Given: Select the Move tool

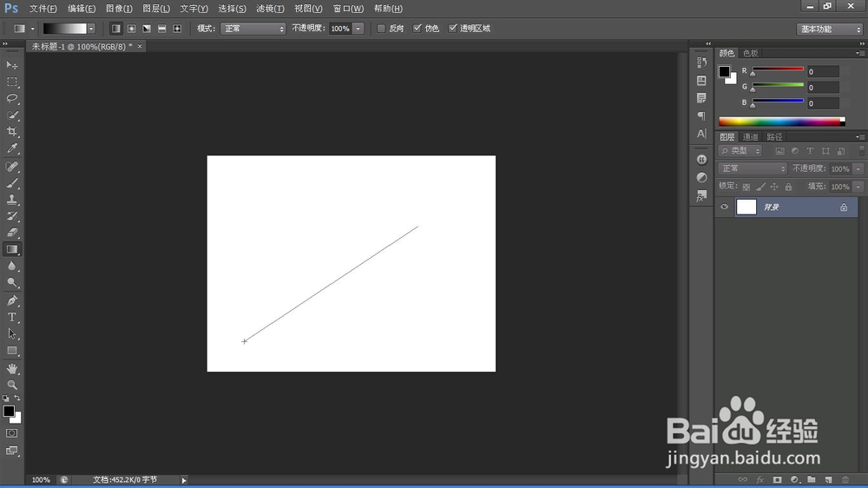Looking at the screenshot, I should [11, 65].
